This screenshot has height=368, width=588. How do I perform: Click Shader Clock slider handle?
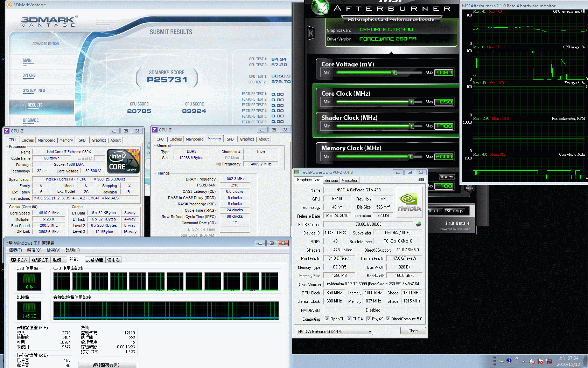pyautogui.click(x=412, y=126)
